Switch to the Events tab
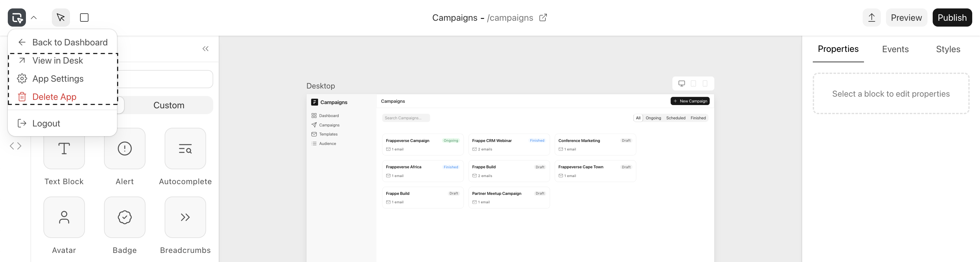 click(895, 49)
